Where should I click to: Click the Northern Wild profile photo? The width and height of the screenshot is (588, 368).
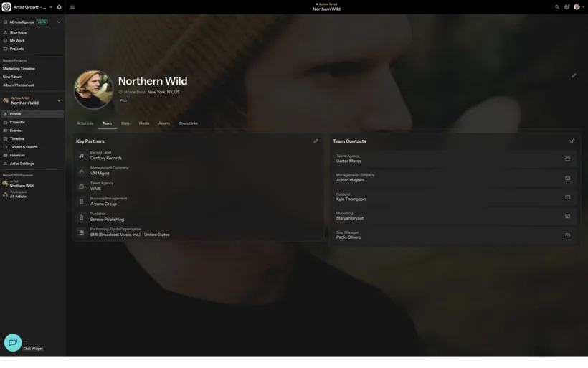93,89
